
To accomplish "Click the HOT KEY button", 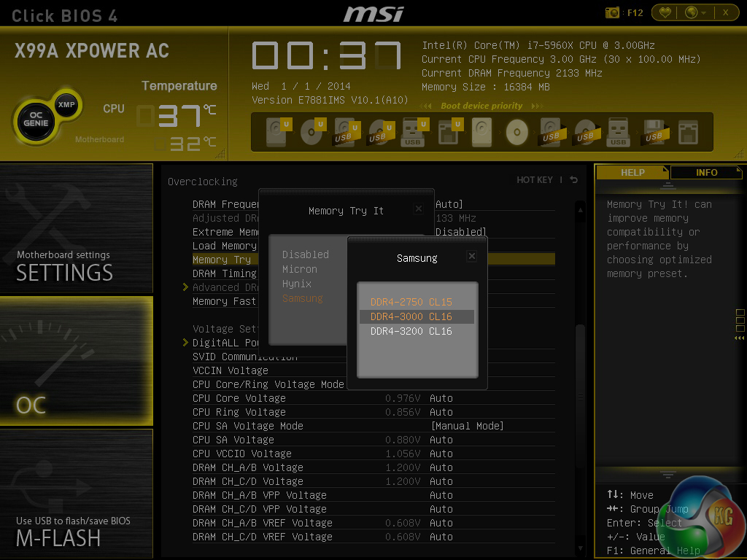I will click(x=535, y=179).
